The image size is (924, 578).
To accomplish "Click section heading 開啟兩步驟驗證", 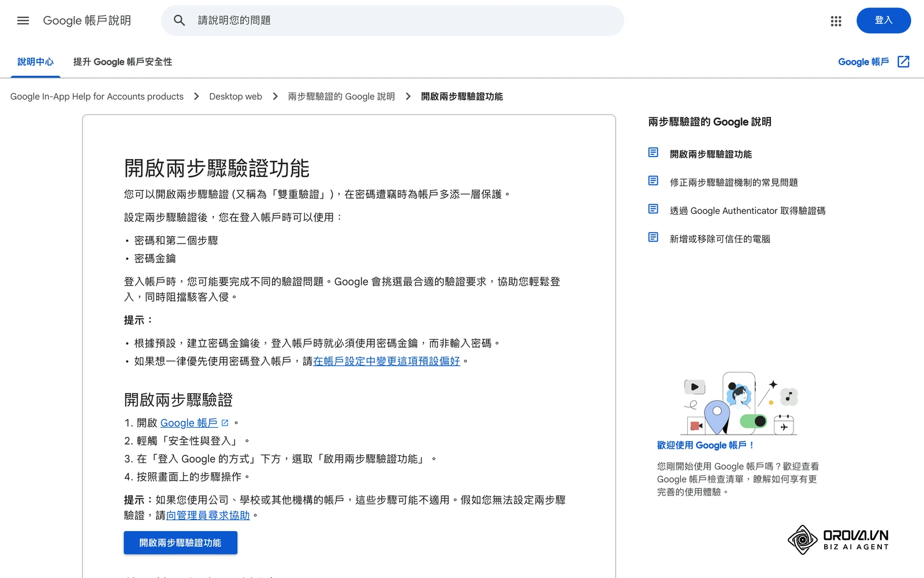I will coord(178,400).
